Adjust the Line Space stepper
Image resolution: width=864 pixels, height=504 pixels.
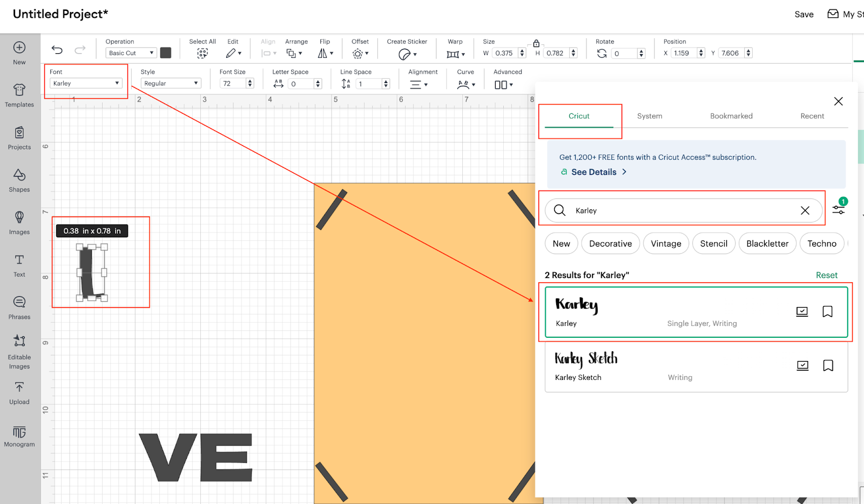tap(386, 84)
